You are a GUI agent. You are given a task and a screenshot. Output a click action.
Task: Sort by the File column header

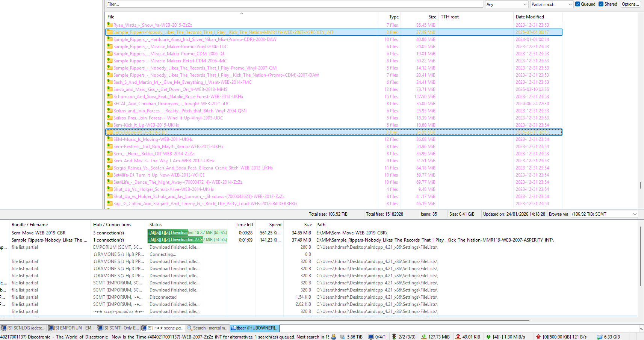coord(242,17)
